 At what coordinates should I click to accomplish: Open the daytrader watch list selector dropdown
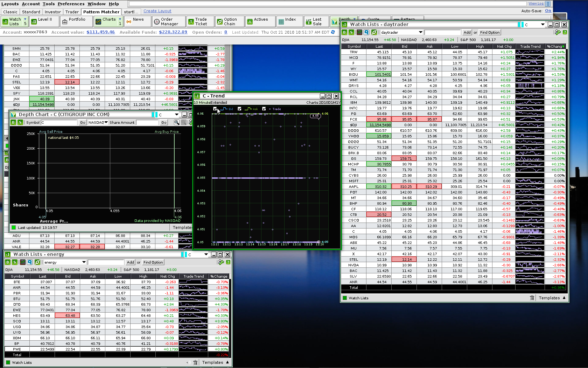[421, 32]
